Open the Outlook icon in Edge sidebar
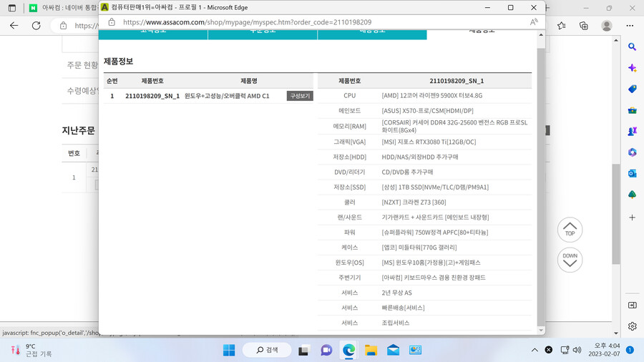The height and width of the screenshot is (362, 644). [632, 174]
